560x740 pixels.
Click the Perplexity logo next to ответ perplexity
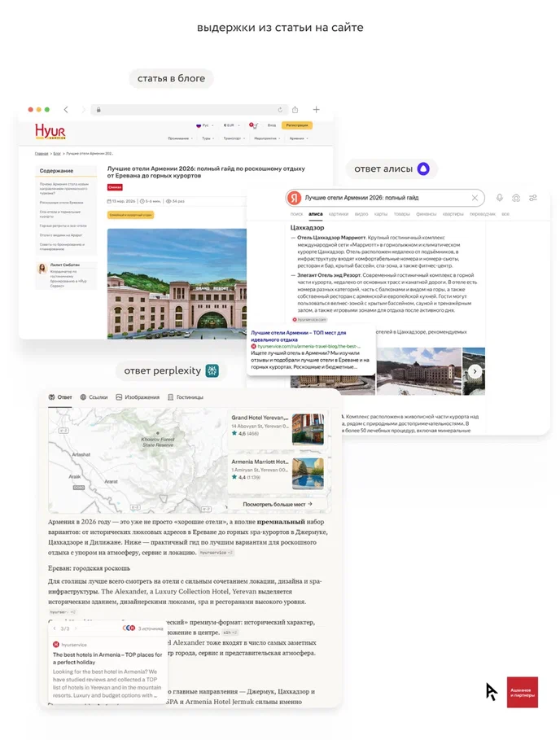pyautogui.click(x=212, y=371)
